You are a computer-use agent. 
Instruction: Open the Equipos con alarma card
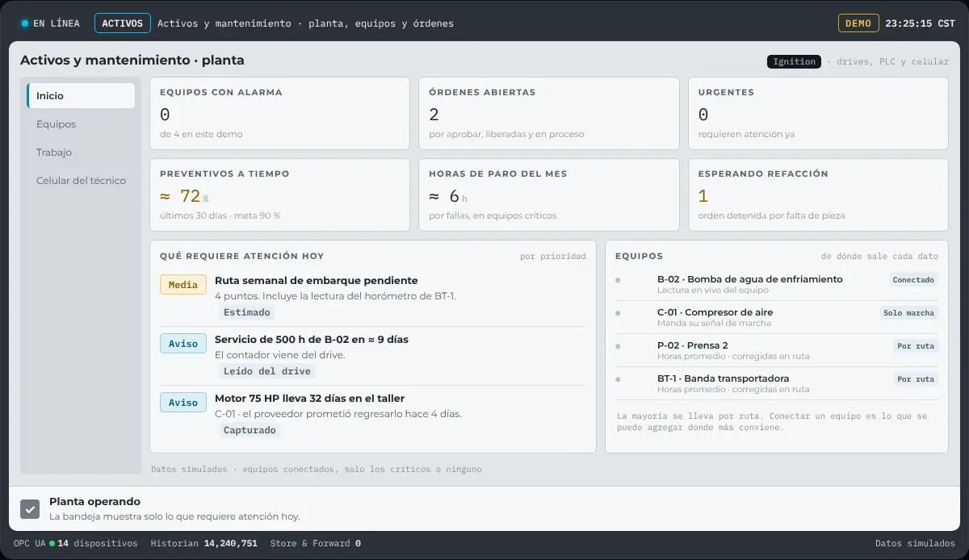(280, 114)
